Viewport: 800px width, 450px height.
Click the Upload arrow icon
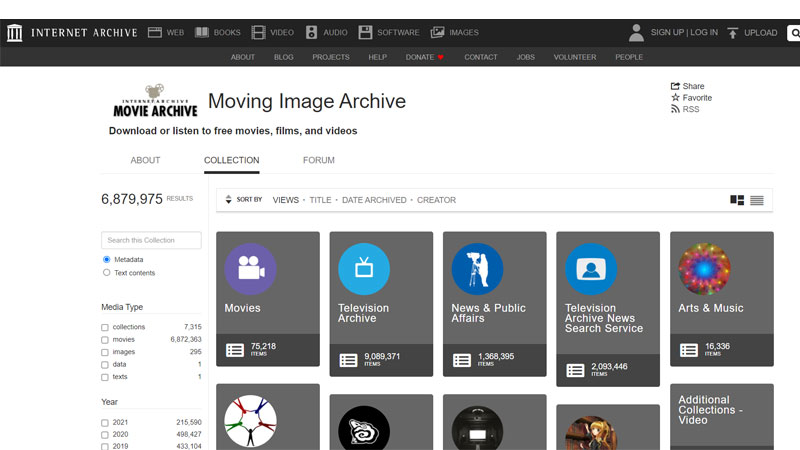(733, 33)
